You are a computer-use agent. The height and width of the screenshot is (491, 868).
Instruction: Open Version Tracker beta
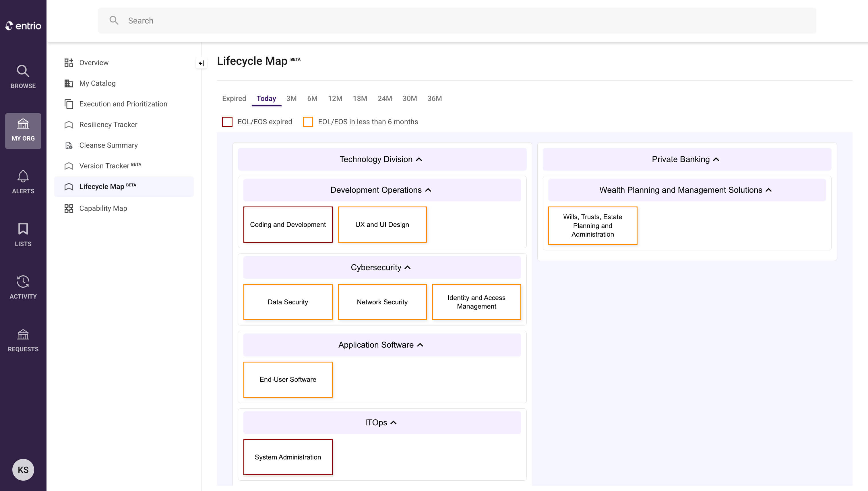[x=110, y=166]
